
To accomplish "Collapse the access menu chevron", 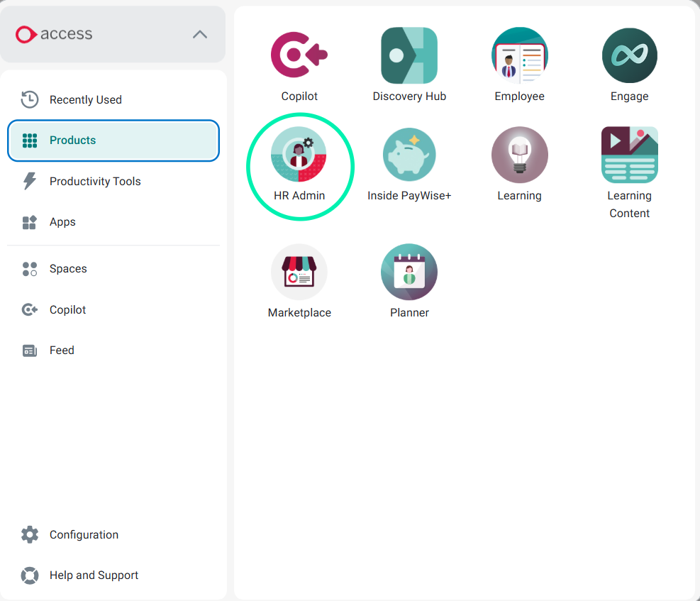I will (x=200, y=34).
